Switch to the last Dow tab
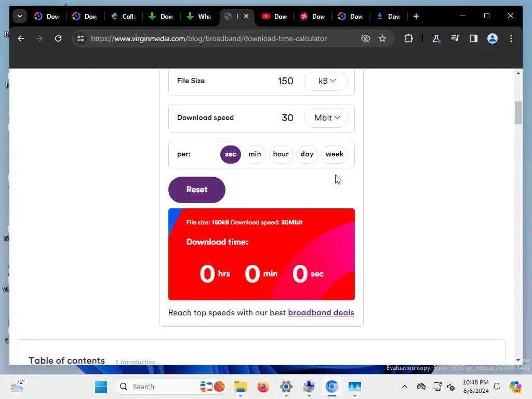The image size is (532, 399). pyautogui.click(x=389, y=16)
